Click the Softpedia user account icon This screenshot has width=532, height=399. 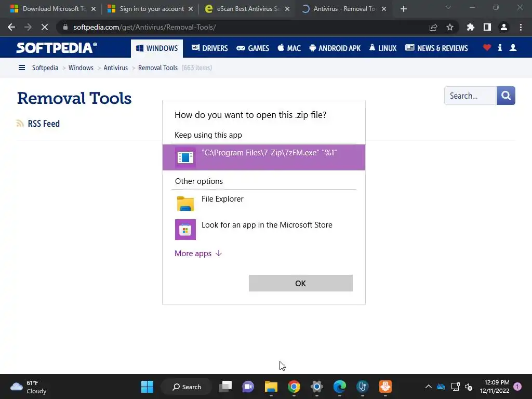513,47
